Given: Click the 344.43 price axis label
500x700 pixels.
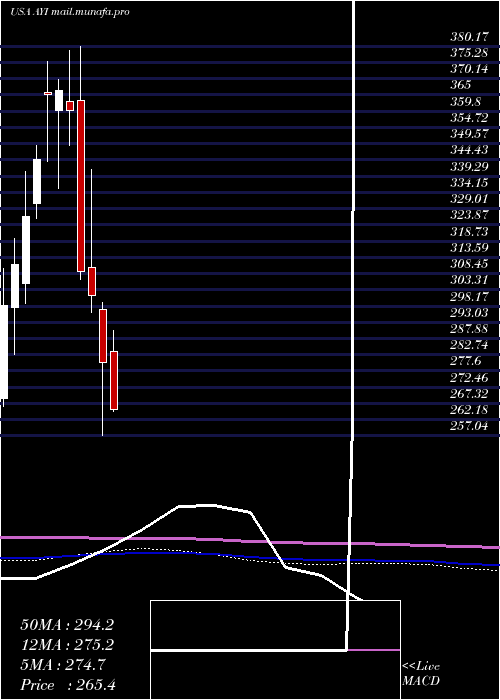Looking at the screenshot, I should pos(469,150).
